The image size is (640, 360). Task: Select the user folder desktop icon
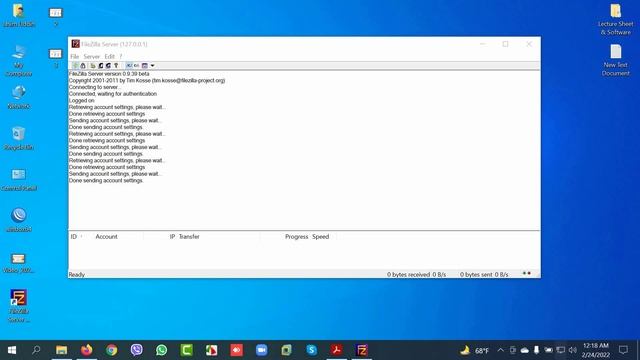(x=19, y=15)
